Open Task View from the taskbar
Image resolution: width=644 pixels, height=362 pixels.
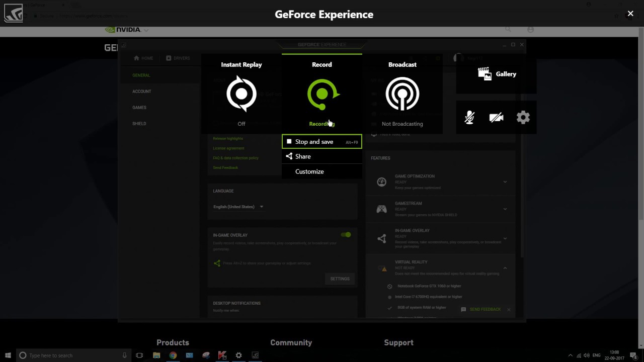139,355
